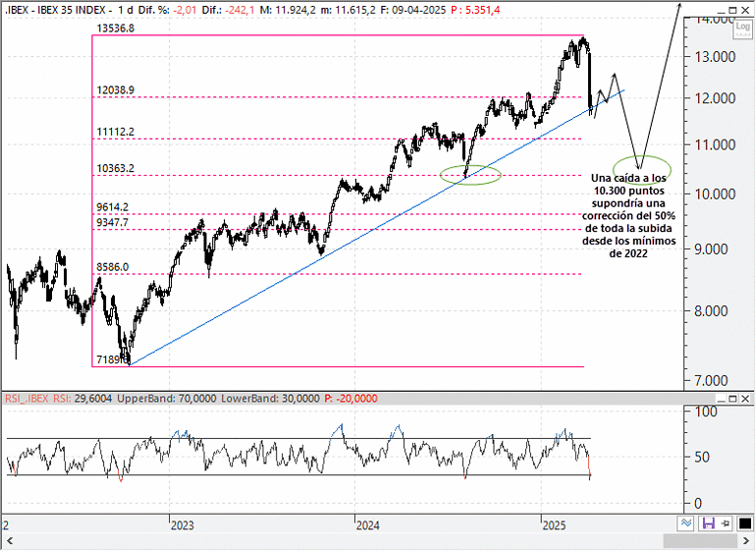Select the 10363.2 Fibonacci level label

[x=116, y=168]
